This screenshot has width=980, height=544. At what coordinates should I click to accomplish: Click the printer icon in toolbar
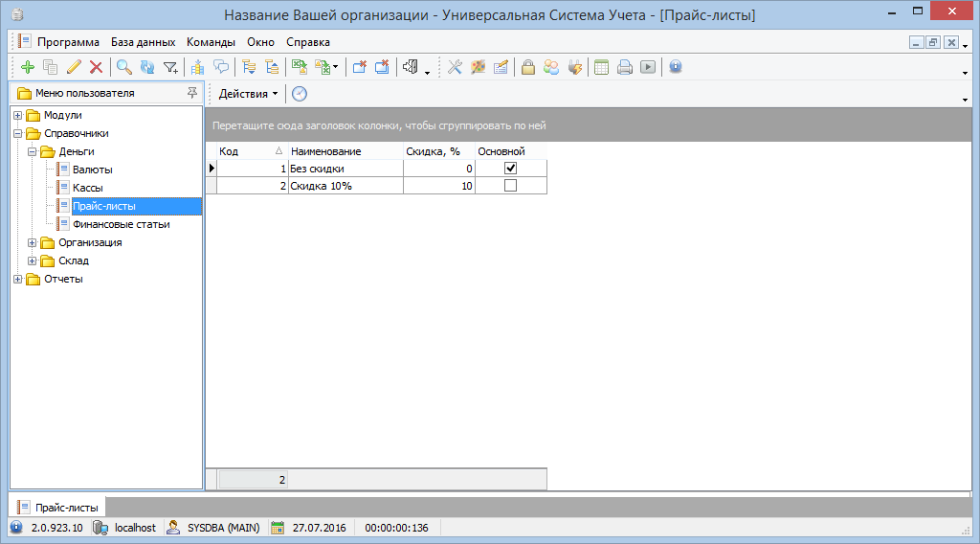pos(624,67)
